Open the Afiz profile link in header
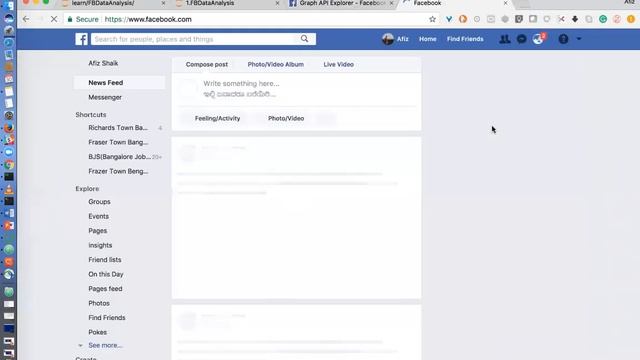The width and height of the screenshot is (640, 360). point(402,39)
